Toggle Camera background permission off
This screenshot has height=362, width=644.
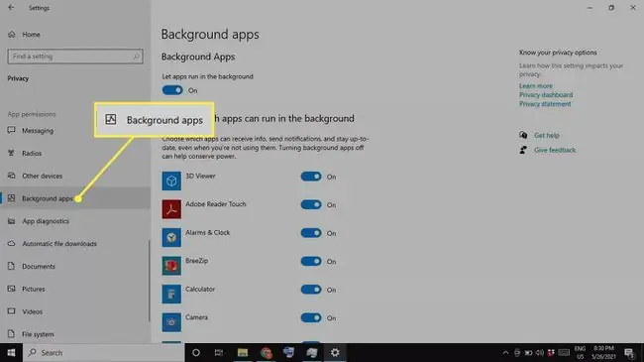tap(311, 317)
